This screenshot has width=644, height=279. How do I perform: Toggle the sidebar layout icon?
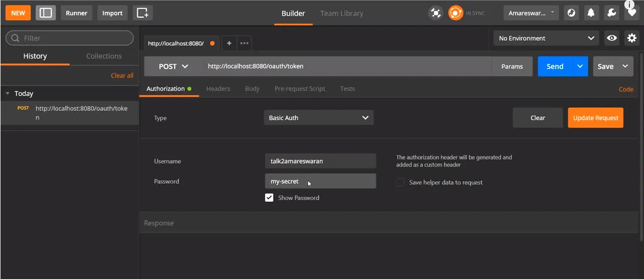[46, 13]
